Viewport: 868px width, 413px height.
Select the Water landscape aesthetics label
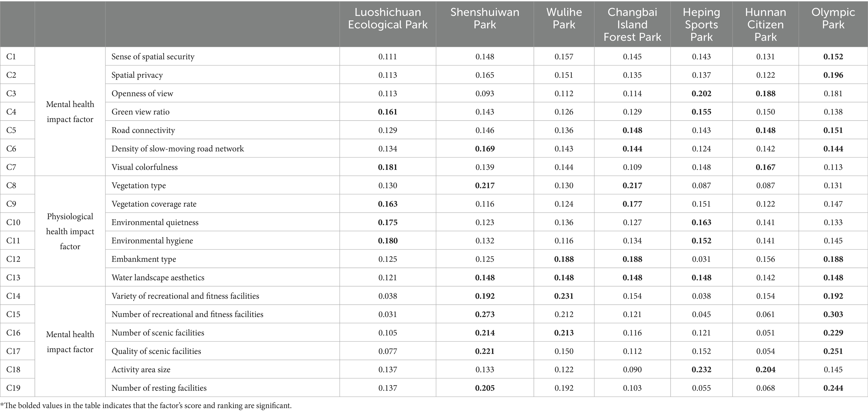pyautogui.click(x=158, y=278)
